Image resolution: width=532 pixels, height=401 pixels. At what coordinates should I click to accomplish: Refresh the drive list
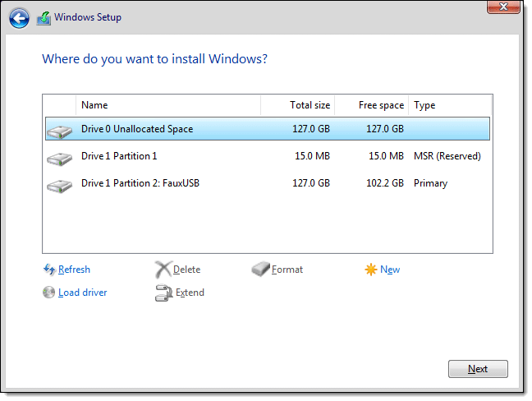[74, 270]
